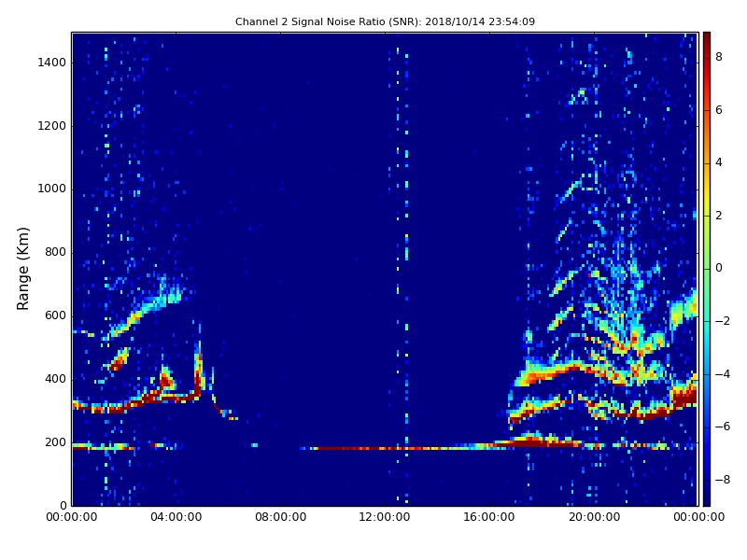The image size is (747, 560).
Task: Click the 08:00:00 x-axis tick label
Action: pos(281,517)
